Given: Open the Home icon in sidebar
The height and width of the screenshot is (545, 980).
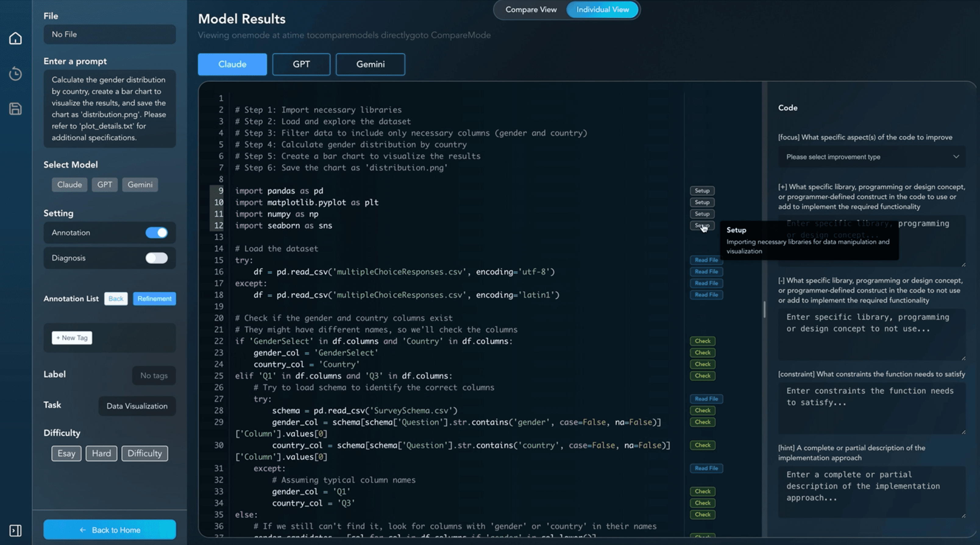Looking at the screenshot, I should [15, 38].
